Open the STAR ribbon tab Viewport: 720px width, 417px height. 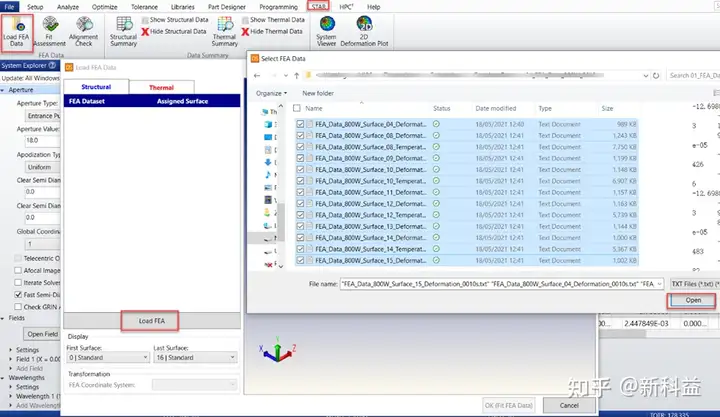pyautogui.click(x=319, y=6)
